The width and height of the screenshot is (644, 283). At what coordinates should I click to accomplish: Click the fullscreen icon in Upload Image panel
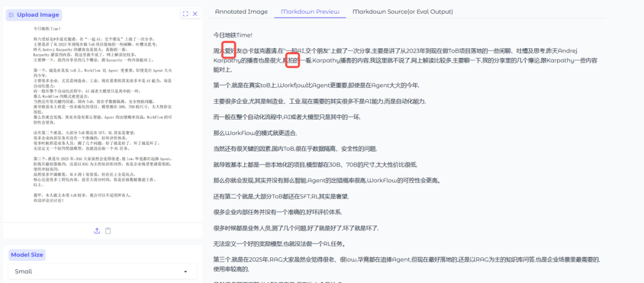click(185, 14)
